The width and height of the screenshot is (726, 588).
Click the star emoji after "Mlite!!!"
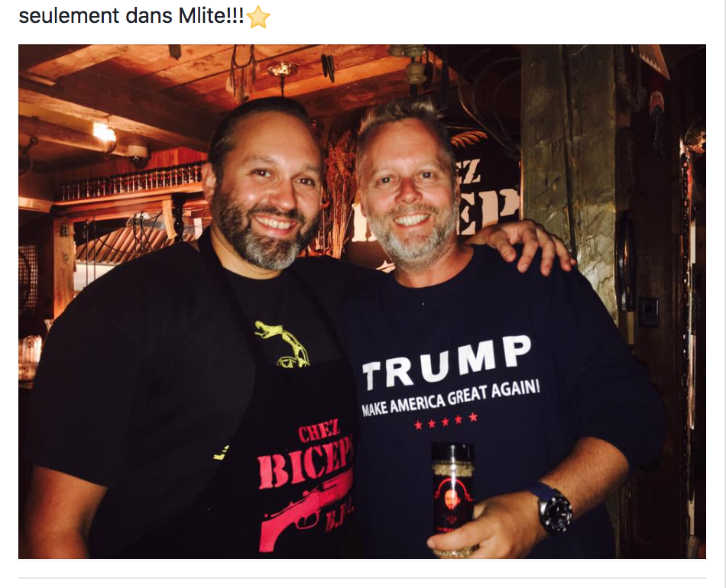tap(258, 17)
